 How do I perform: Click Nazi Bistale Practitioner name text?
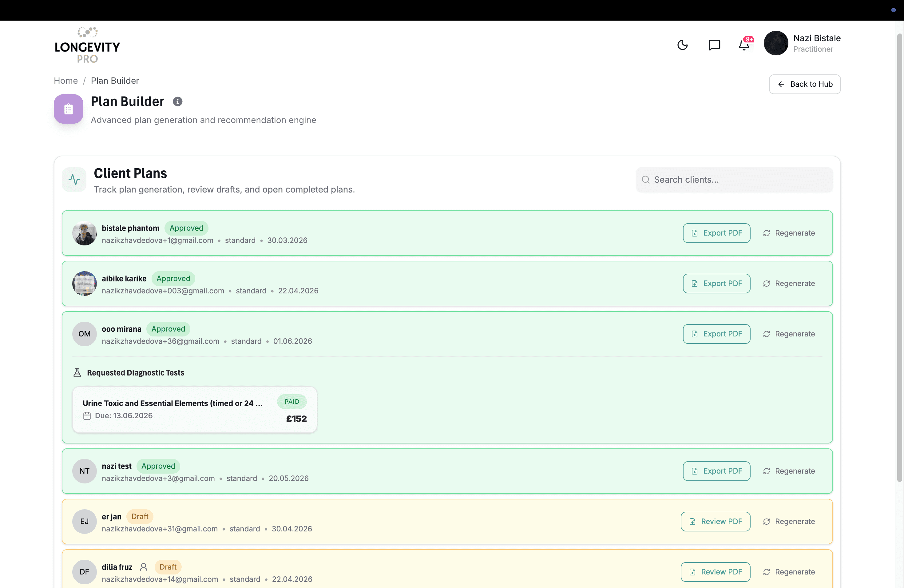point(817,43)
